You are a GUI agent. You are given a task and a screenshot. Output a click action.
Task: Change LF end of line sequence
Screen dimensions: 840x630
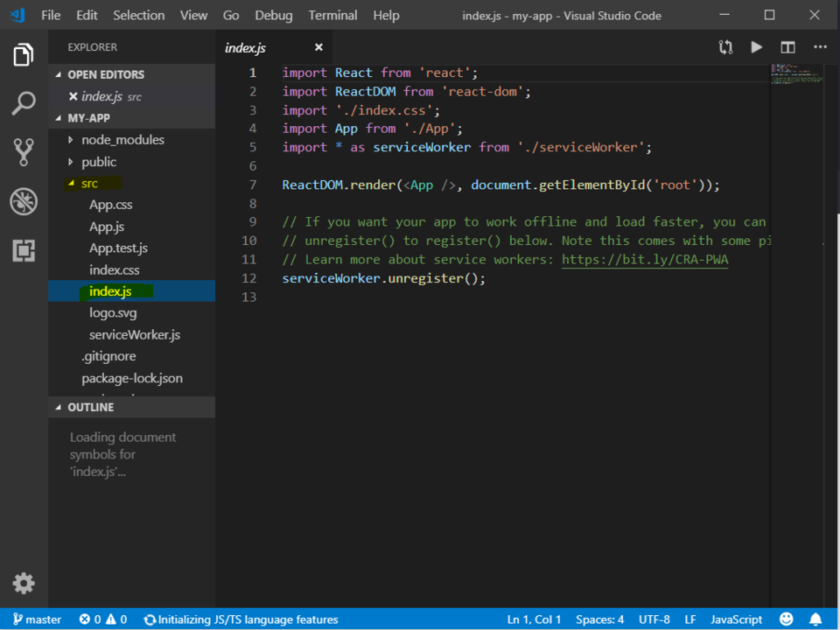(690, 619)
